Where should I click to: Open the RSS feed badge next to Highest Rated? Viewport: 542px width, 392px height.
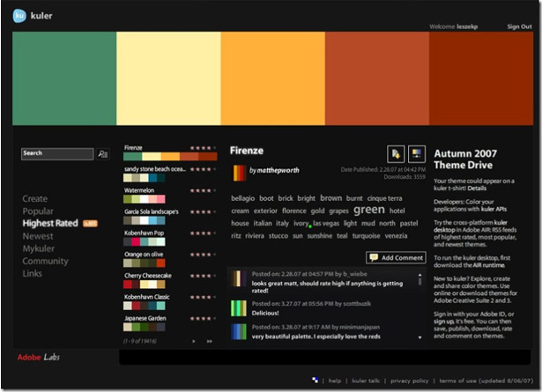(90, 224)
